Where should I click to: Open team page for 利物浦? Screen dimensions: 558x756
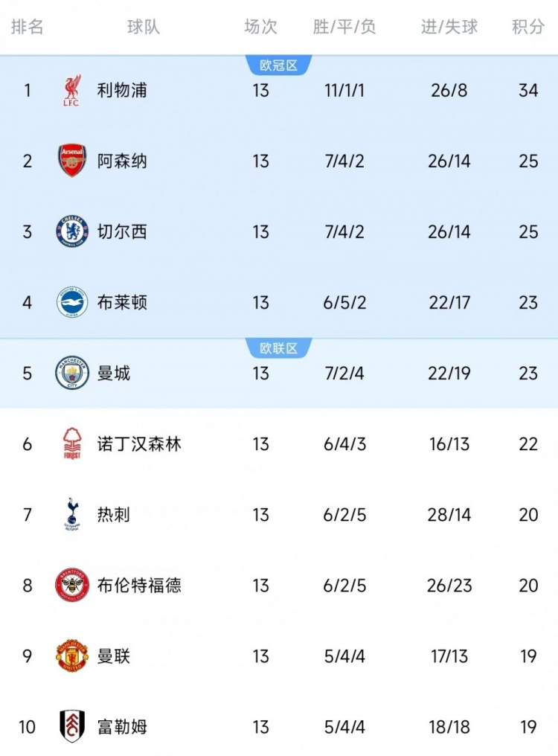click(122, 90)
